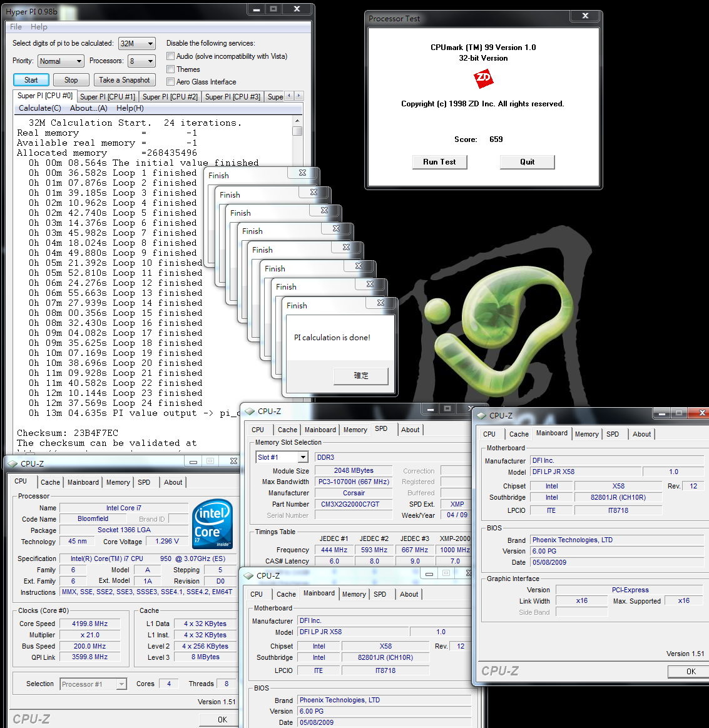Open the Processor #1 selection dropdown
Screen dimensions: 709x728
93,684
